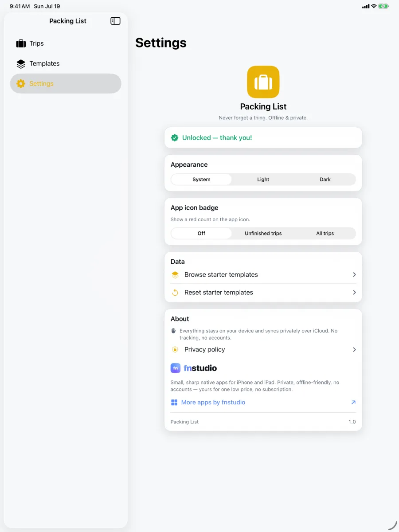Set badge to Unfinished trips
This screenshot has width=399, height=532.
[x=263, y=233]
